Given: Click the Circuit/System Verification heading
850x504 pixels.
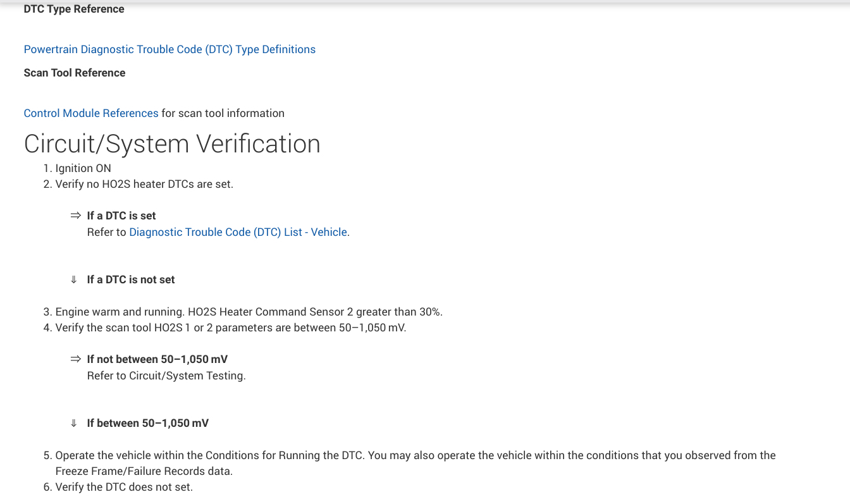Looking at the screenshot, I should [x=172, y=144].
